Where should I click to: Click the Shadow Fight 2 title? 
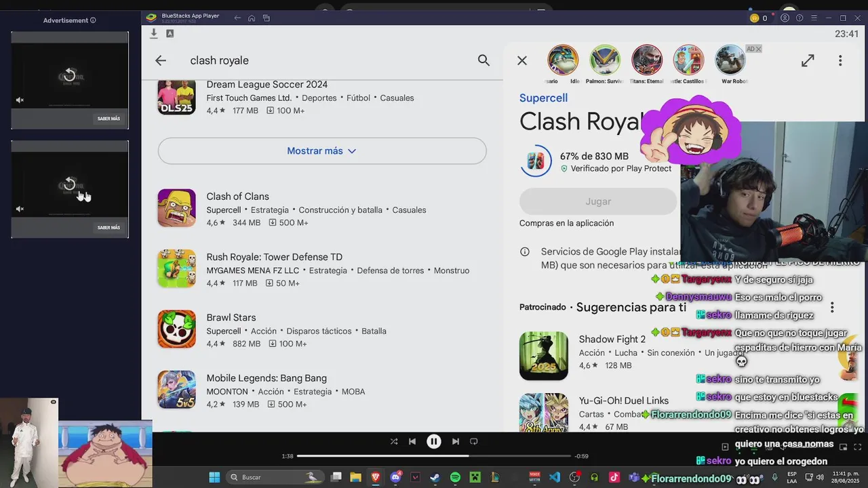[x=612, y=339]
